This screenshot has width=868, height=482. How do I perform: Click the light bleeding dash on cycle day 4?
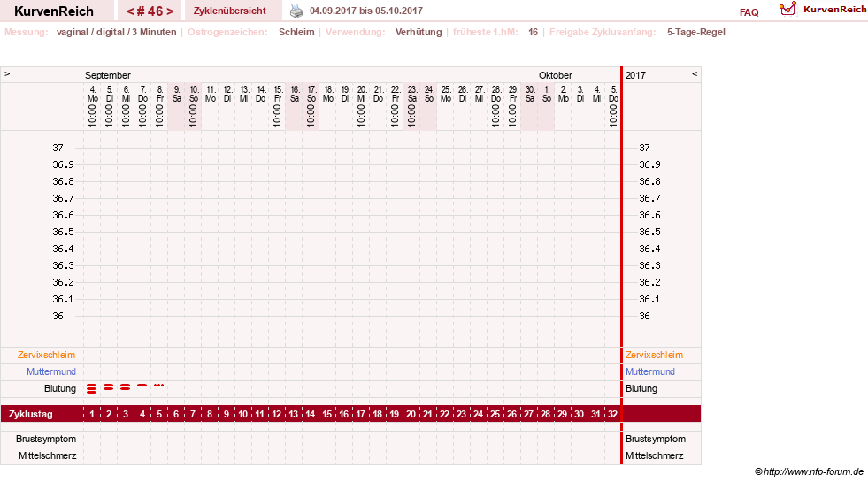tap(142, 385)
